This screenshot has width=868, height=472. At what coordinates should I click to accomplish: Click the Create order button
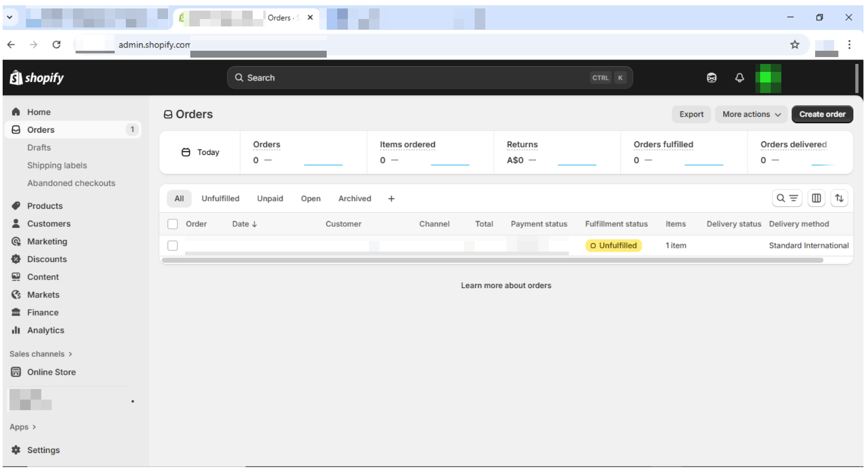[x=822, y=114]
